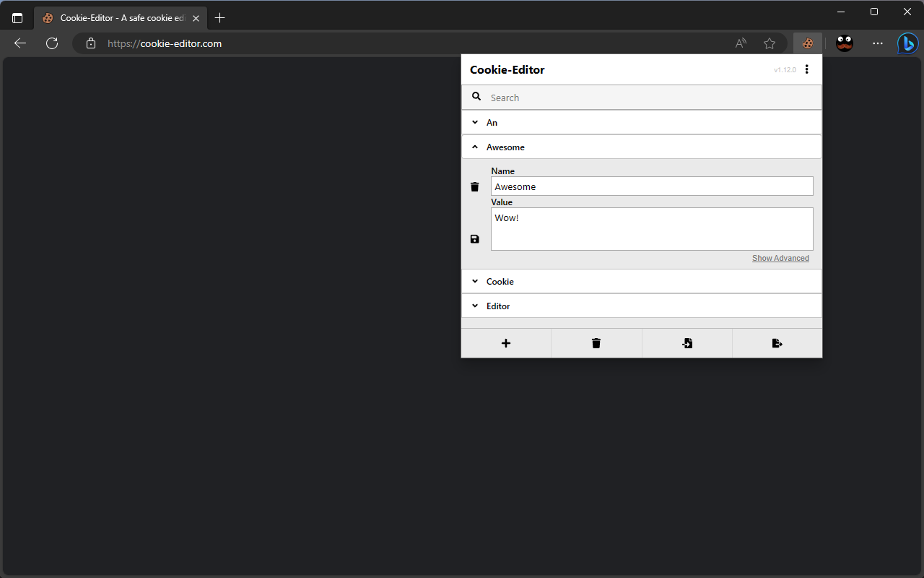Open the Cookie-Editor three-dot menu
This screenshot has width=924, height=578.
coord(807,69)
